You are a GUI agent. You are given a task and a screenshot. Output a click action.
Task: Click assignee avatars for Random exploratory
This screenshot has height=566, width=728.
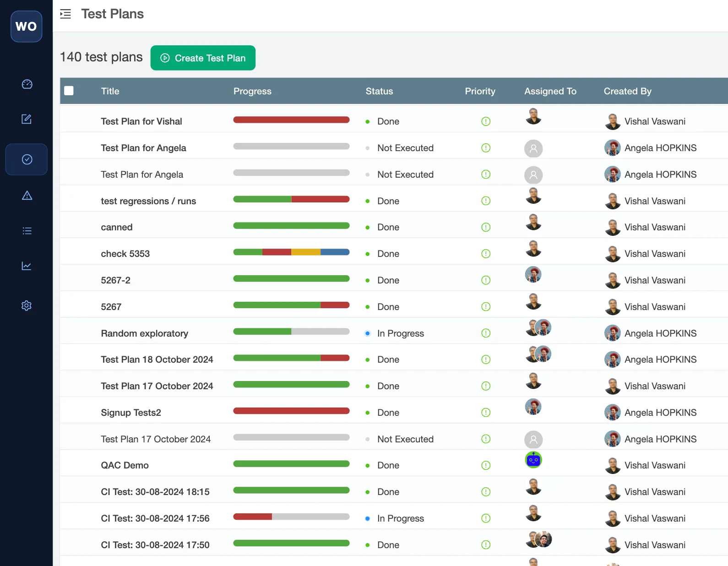[x=538, y=327]
